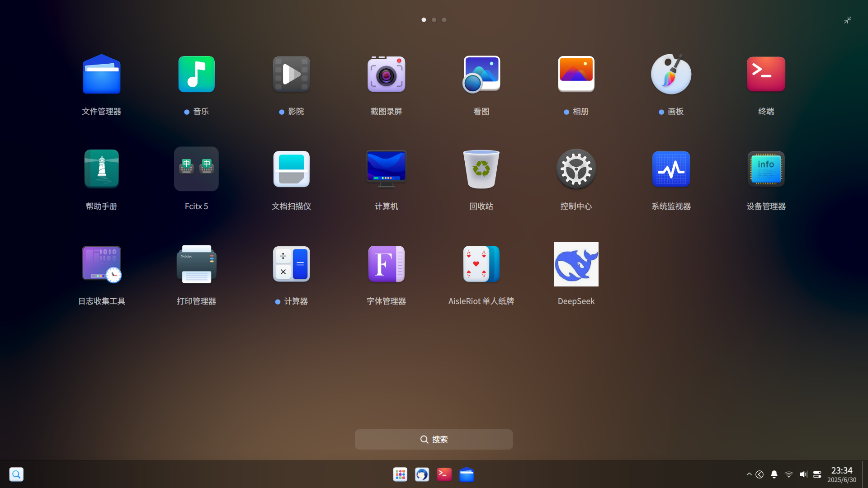Launch the 终端 terminal from the app grid
The width and height of the screenshot is (868, 488).
(766, 75)
